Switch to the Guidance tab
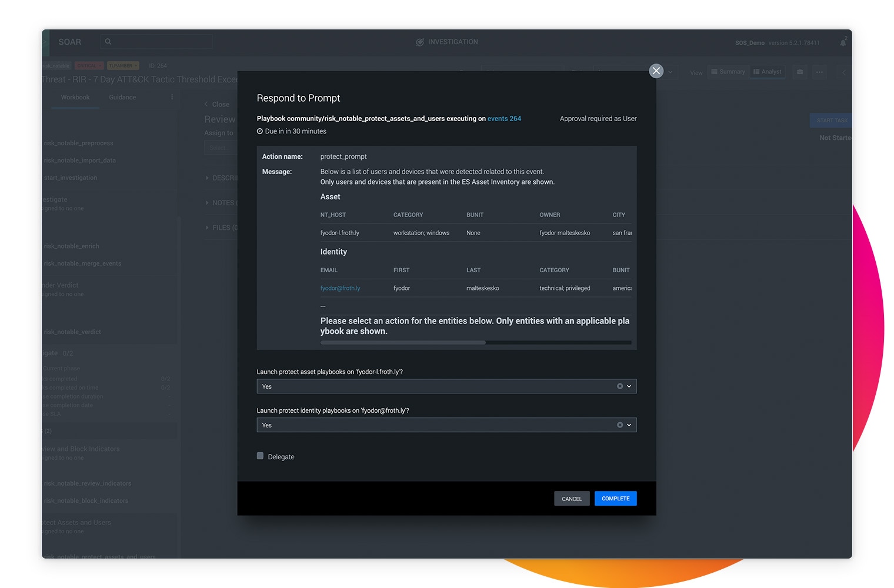 click(x=122, y=98)
